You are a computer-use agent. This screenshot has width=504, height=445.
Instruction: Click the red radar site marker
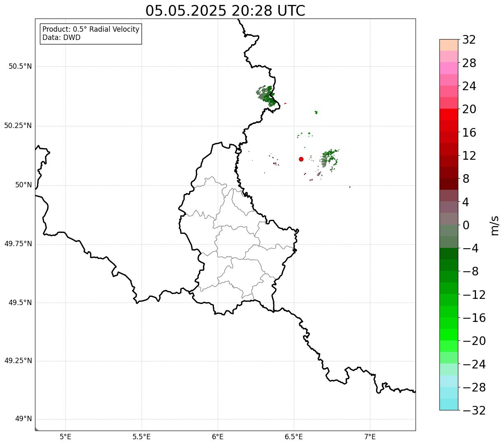(x=301, y=159)
